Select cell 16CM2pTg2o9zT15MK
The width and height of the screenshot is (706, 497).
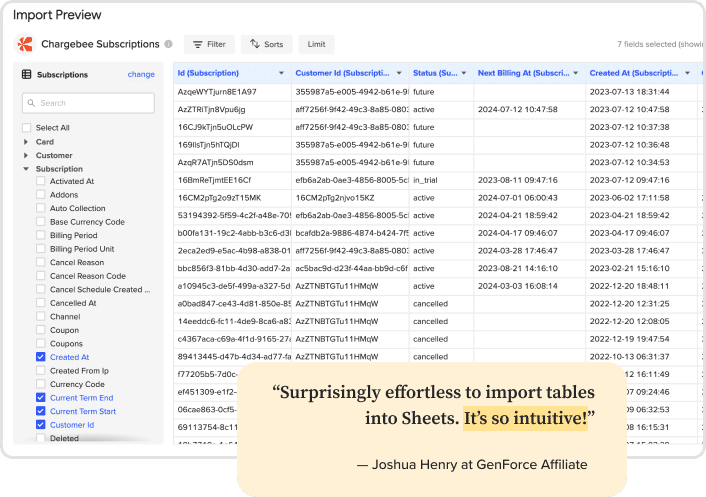pyautogui.click(x=232, y=198)
